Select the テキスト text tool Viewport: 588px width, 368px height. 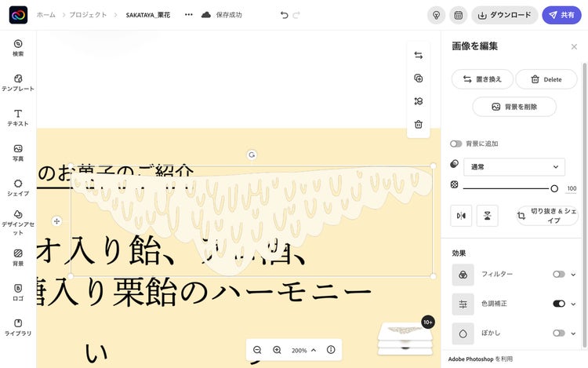click(x=18, y=118)
